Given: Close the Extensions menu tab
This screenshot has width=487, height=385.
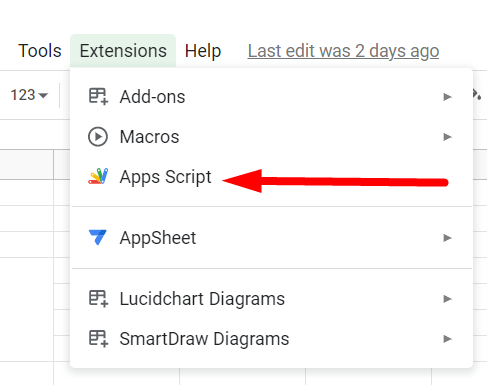Looking at the screenshot, I should (123, 51).
